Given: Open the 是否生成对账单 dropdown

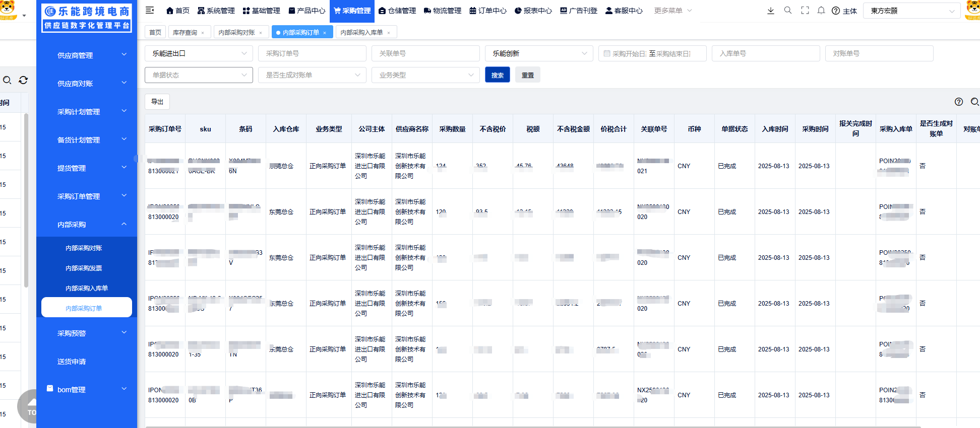Looking at the screenshot, I should tap(312, 75).
